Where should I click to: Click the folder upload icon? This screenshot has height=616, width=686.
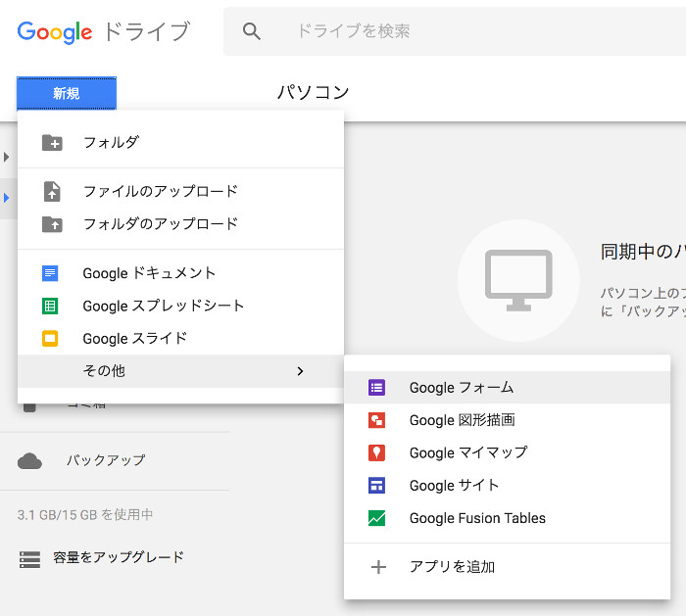click(x=52, y=224)
